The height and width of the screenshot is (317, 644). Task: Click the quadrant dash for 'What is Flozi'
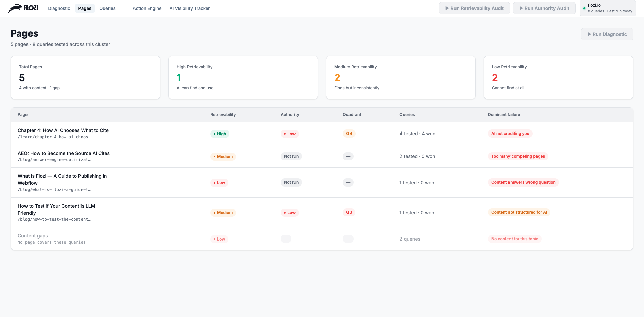click(348, 182)
